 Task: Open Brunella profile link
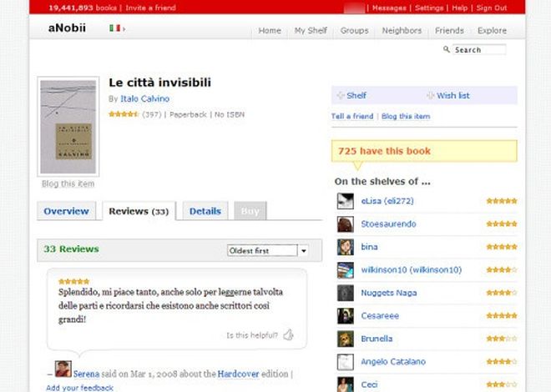pos(377,339)
